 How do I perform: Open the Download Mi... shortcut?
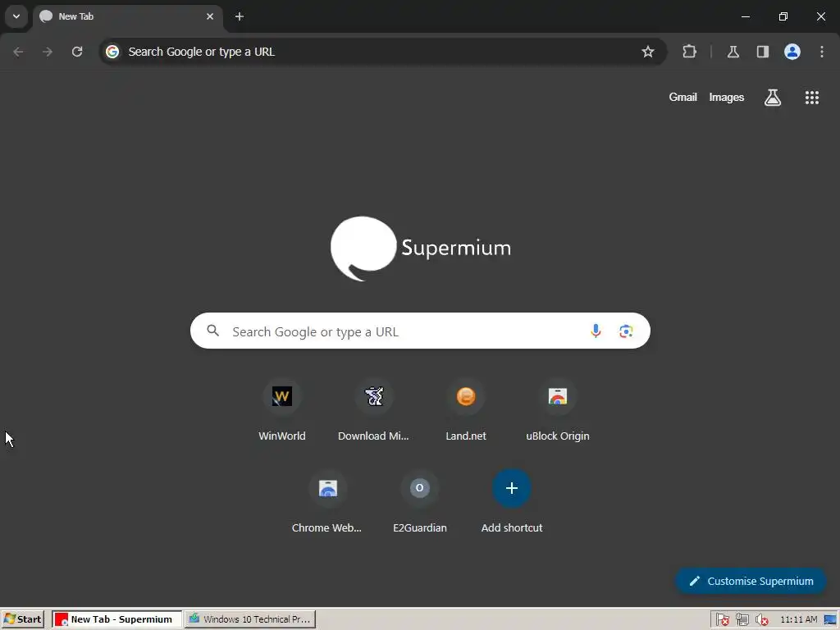373,411
